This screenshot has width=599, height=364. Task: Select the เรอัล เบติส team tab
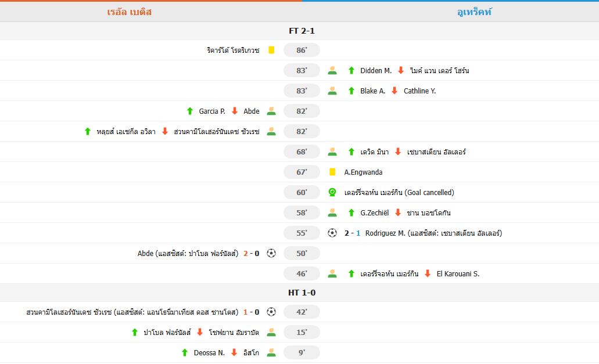[x=130, y=12]
